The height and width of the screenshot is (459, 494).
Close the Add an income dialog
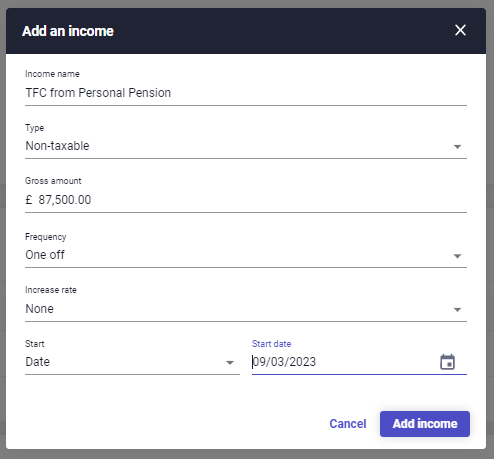pos(460,30)
